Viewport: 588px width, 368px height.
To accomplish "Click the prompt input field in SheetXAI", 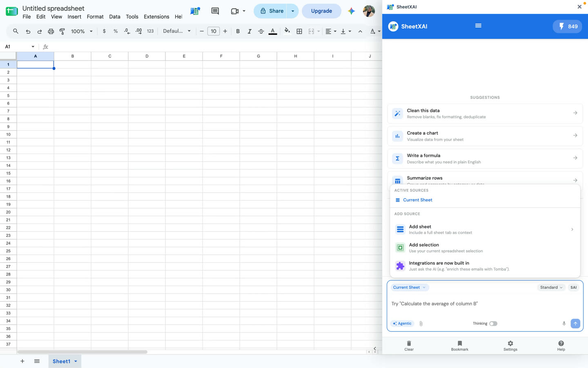I will (x=485, y=304).
